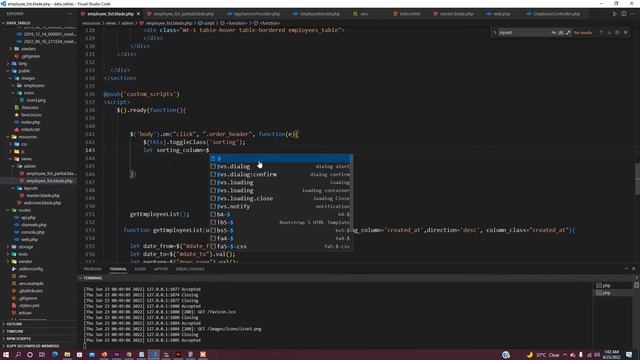Open employee_list_partial.blade.php in explorer tree
Screen dimensions: 640x360
(51, 173)
